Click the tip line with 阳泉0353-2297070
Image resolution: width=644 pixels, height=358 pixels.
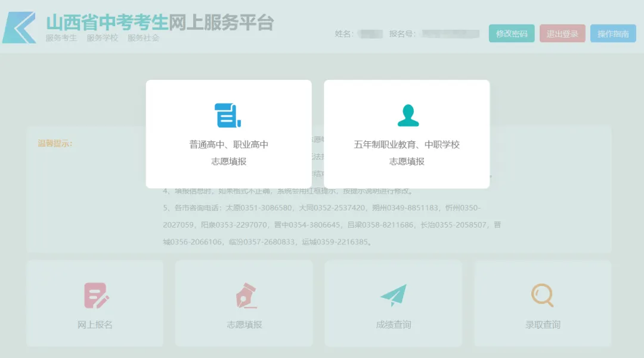coord(332,225)
